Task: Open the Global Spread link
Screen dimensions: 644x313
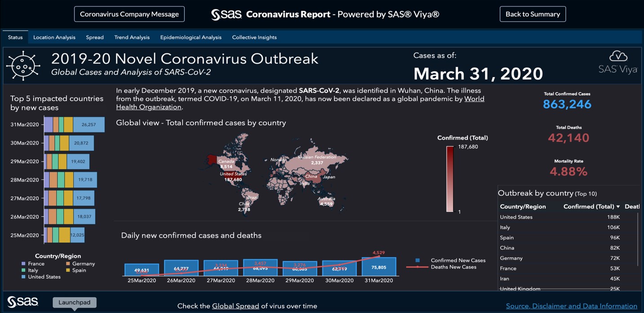Action: tap(235, 306)
